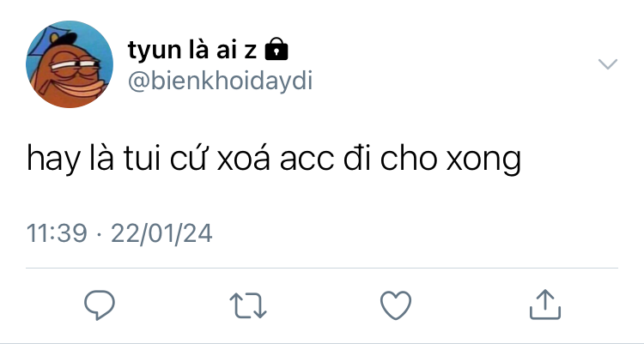The image size is (644, 344).
Task: Toggle retweet on this tweet
Action: [x=248, y=305]
